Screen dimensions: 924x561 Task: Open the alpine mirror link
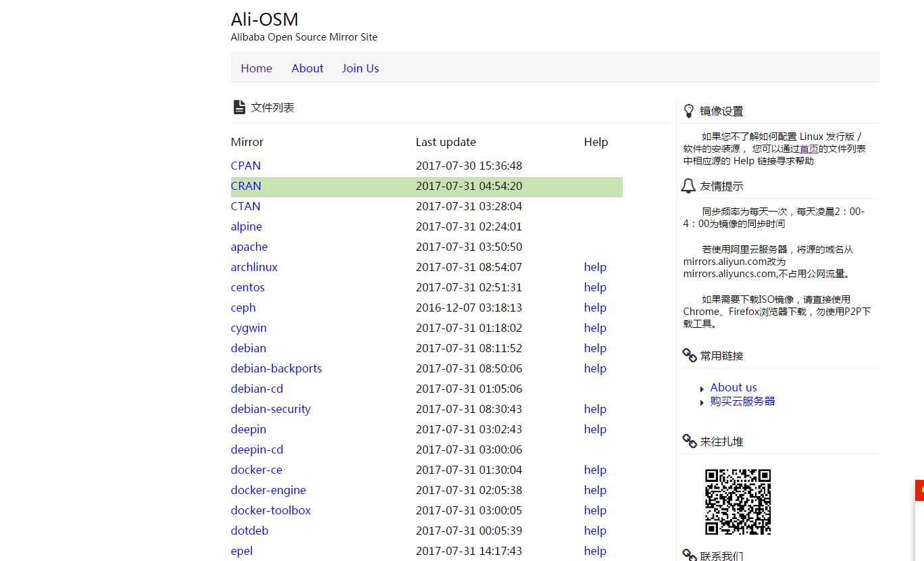(247, 226)
